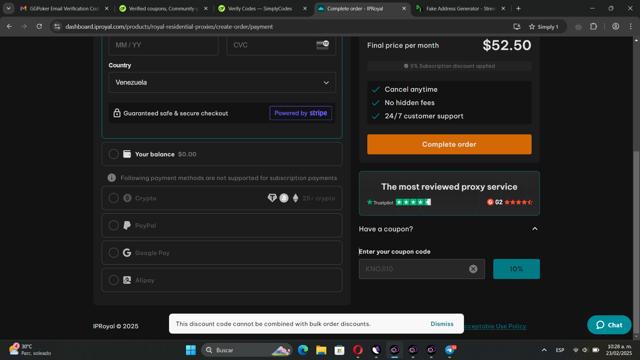
Task: Open Telegram from the taskbar
Action: pos(450,350)
